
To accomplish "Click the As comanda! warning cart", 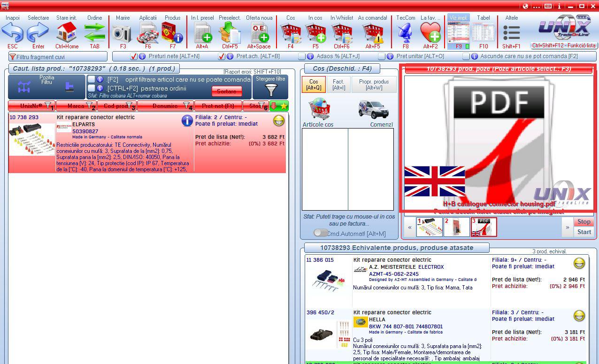I will coord(373,32).
